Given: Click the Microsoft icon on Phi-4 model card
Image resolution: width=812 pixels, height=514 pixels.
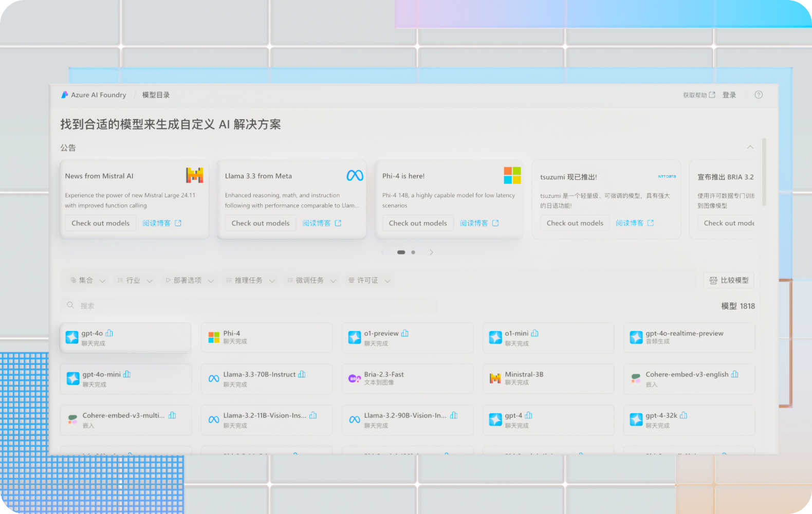Looking at the screenshot, I should (214, 337).
